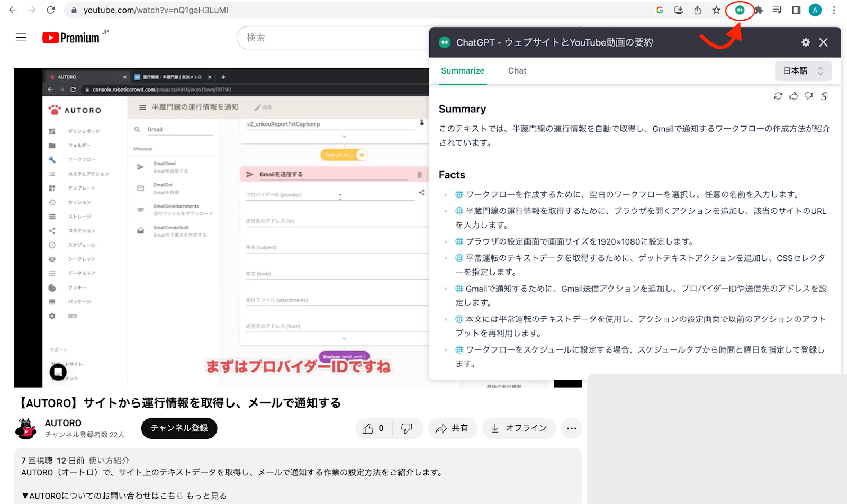The image size is (847, 504).
Task: Thumbs up the summary
Action: [x=793, y=96]
